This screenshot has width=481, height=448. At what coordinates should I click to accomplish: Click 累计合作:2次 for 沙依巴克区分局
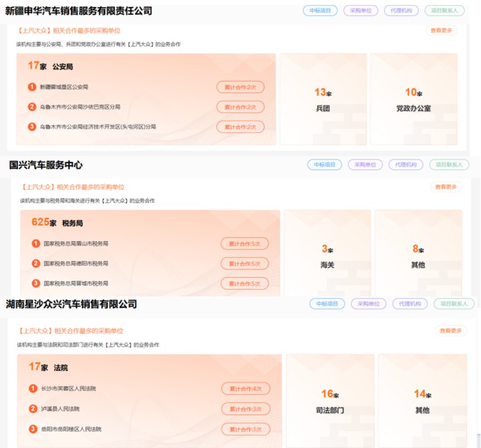click(240, 107)
